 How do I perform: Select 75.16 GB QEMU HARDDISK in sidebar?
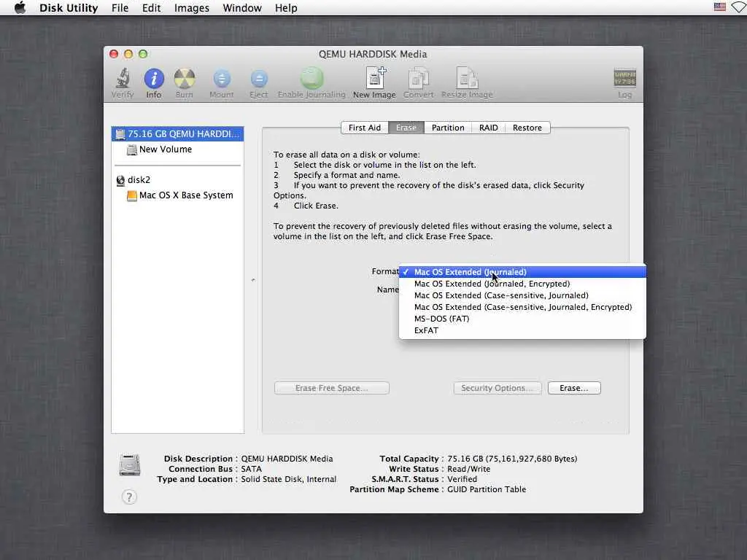(x=178, y=134)
